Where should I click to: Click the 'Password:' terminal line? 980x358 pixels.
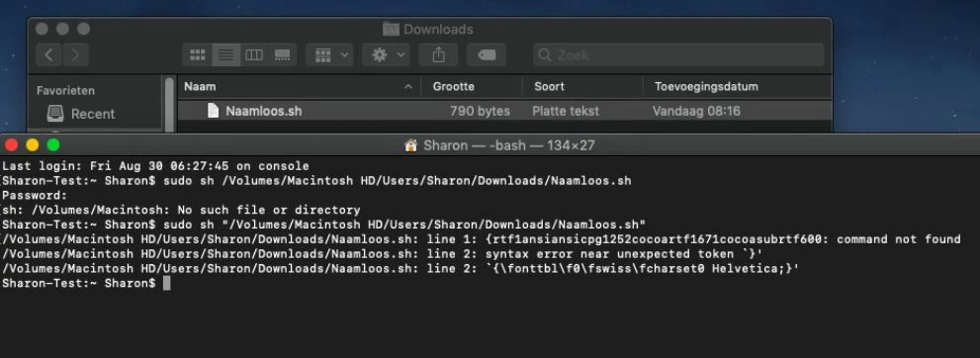click(x=35, y=196)
